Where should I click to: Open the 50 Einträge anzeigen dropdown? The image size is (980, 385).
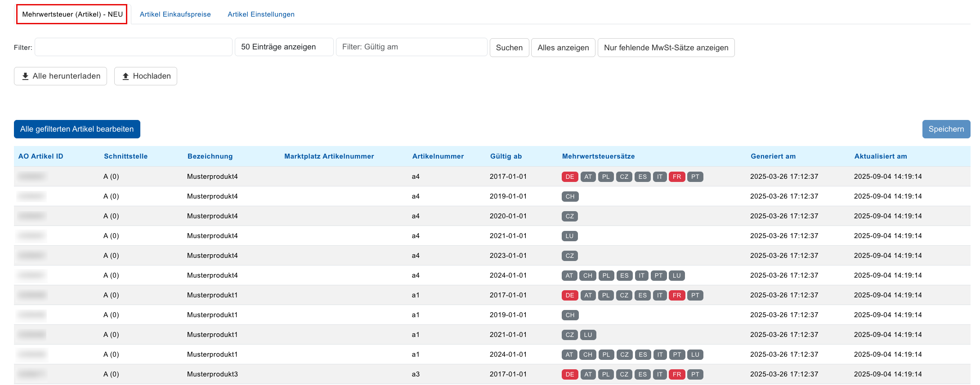pyautogui.click(x=284, y=47)
